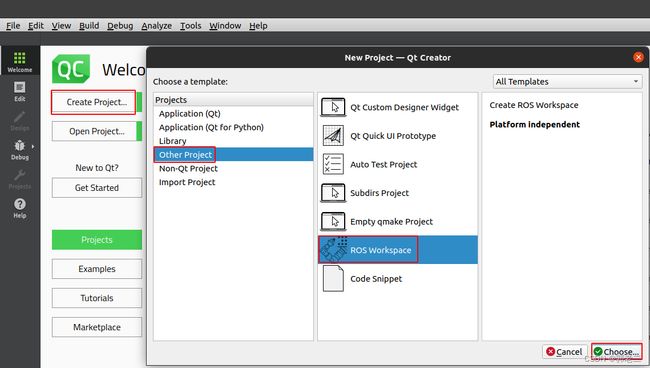Viewport: 650px width, 368px height.
Task: Click the Choose... button
Action: coord(617,351)
